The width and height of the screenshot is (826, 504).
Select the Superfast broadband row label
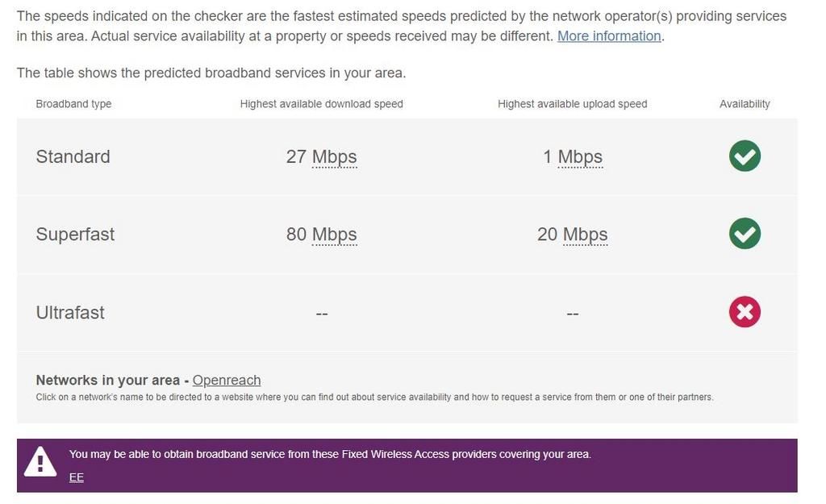click(x=75, y=235)
